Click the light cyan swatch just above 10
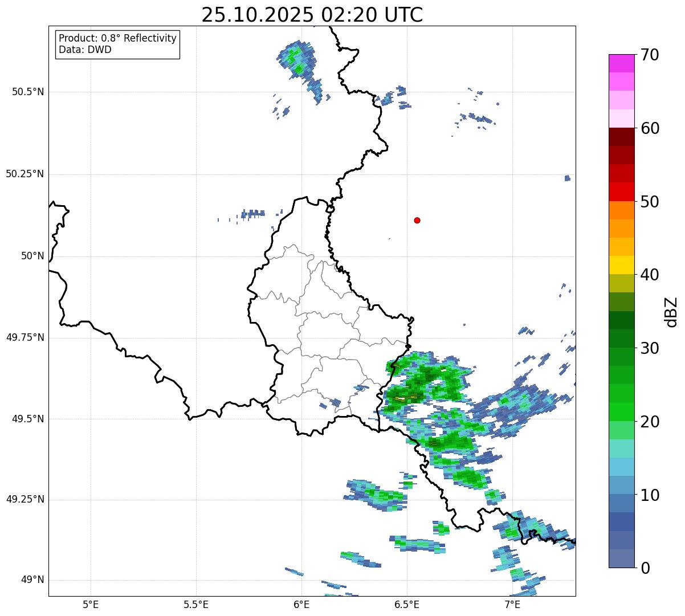The image size is (685, 616). (x=621, y=485)
